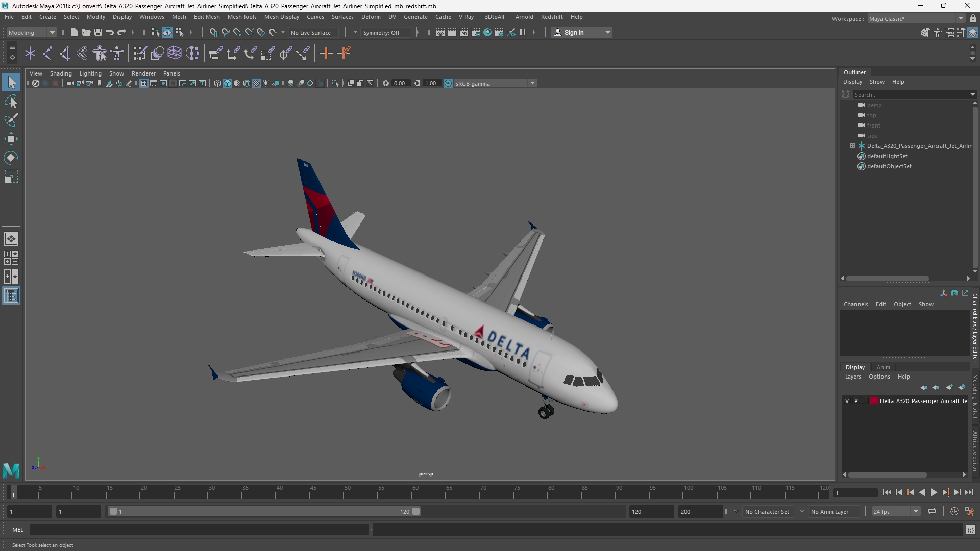
Task: Toggle the Outliner panel layout button
Action: tap(11, 296)
